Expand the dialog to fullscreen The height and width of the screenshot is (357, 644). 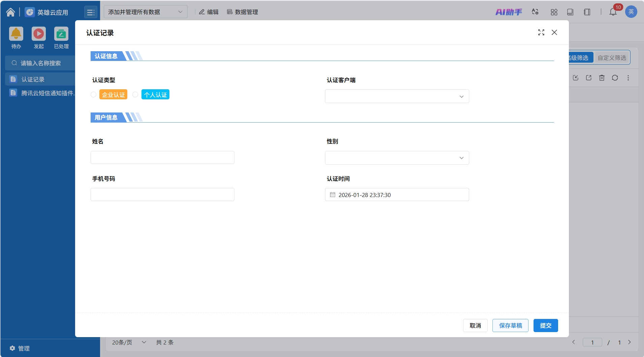point(541,32)
